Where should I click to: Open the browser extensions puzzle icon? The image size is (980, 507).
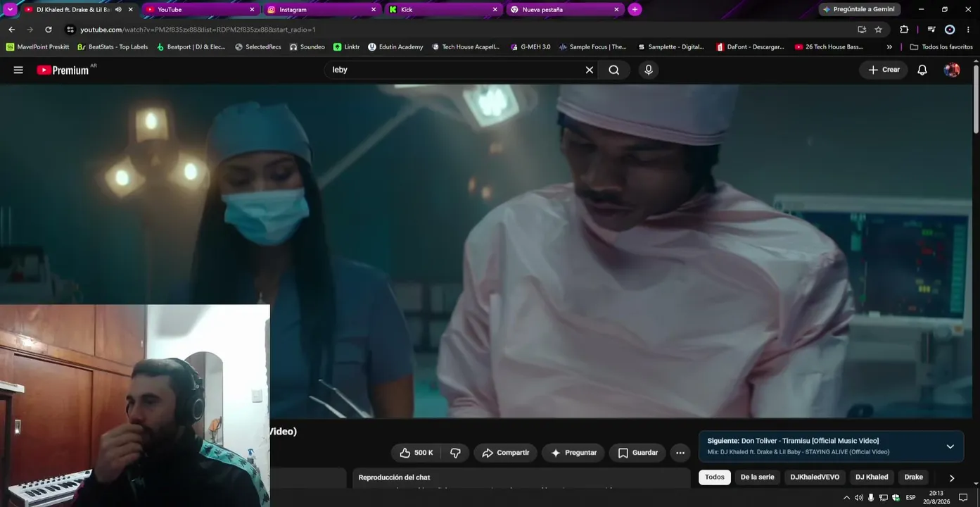904,30
